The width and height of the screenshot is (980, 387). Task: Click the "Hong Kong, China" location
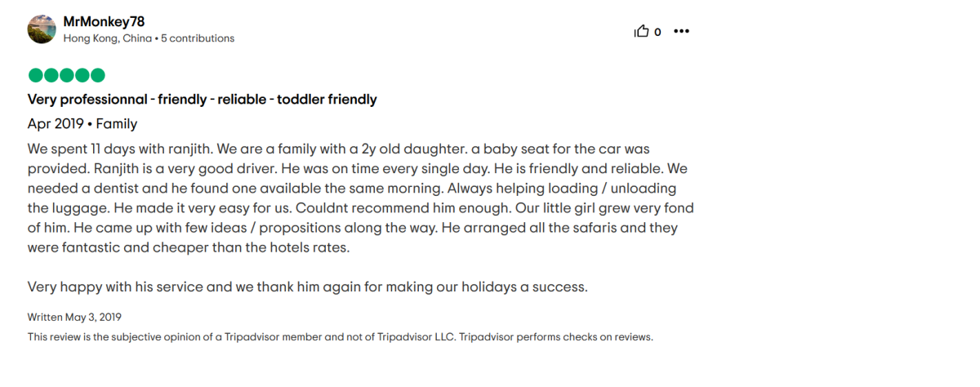[107, 38]
